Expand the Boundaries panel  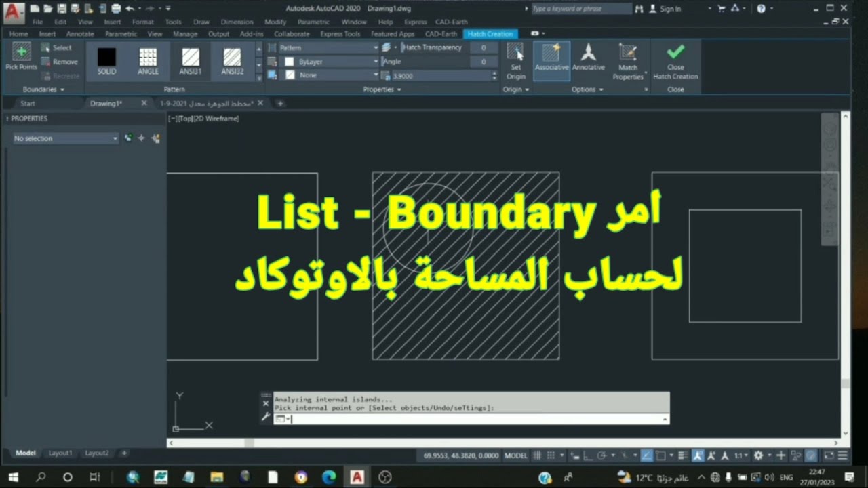[x=43, y=89]
